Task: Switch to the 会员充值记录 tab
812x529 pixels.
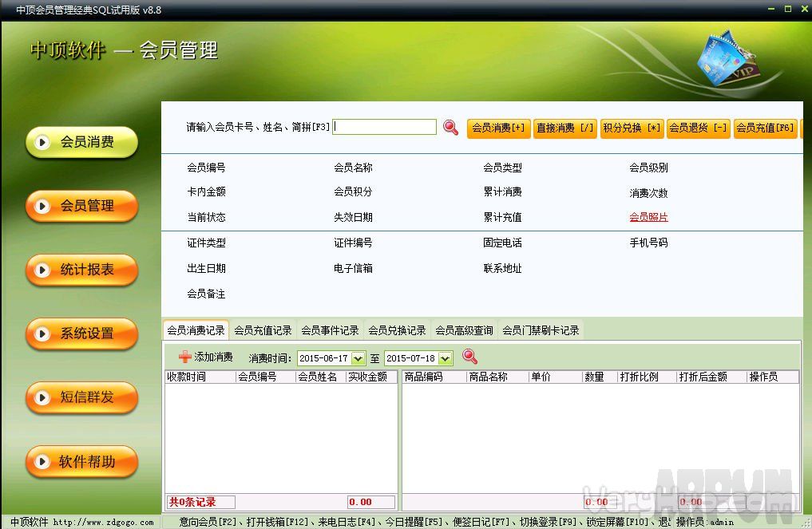Action: click(263, 330)
